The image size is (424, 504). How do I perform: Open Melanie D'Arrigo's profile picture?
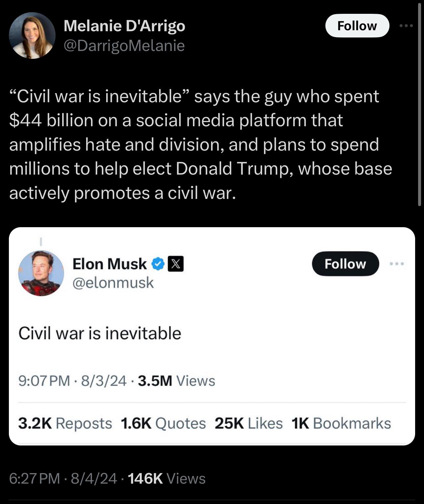click(32, 36)
